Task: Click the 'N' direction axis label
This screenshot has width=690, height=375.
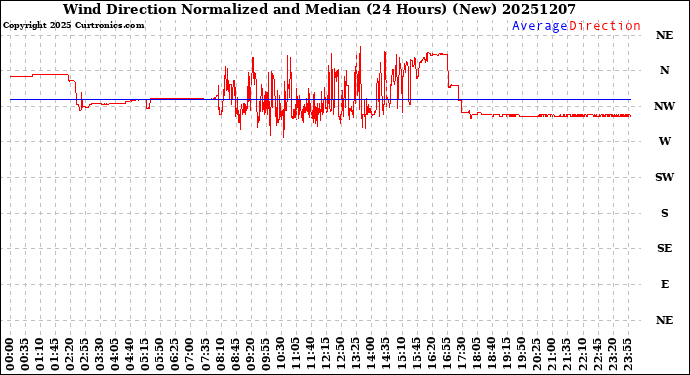Action: [x=664, y=70]
